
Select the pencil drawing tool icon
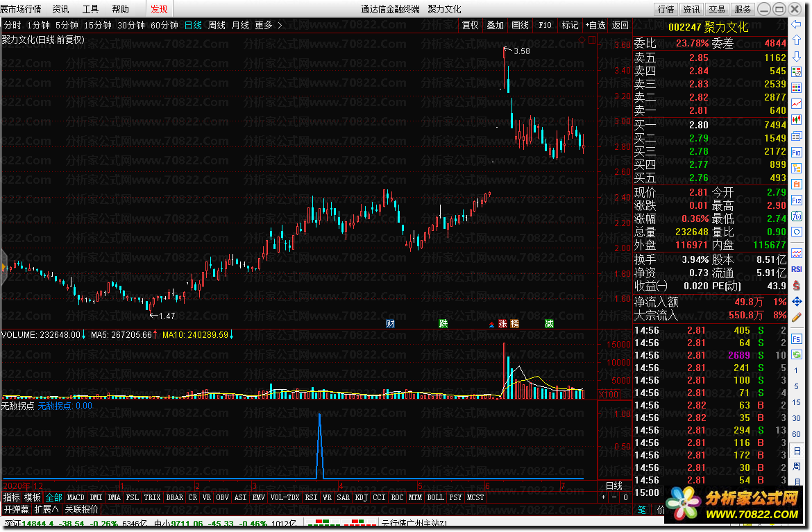797,317
